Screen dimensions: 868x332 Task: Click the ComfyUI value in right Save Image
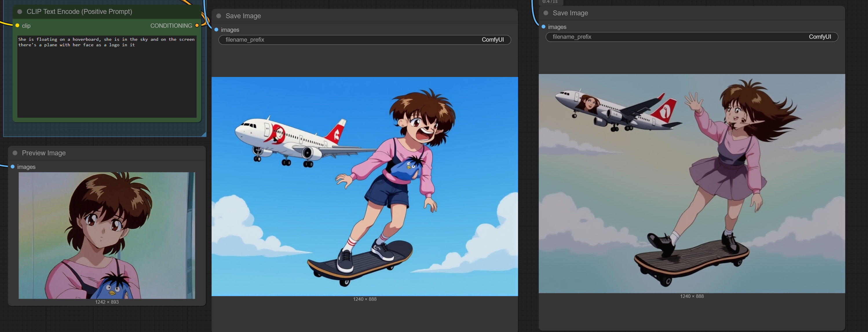(x=820, y=37)
